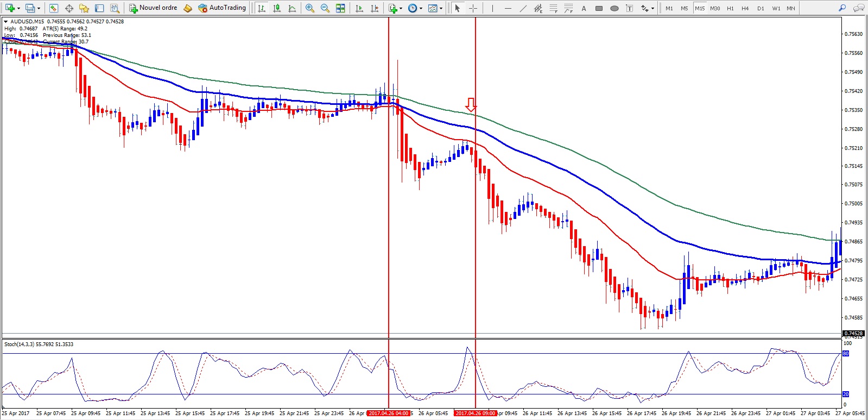The height and width of the screenshot is (420, 868).
Task: Open the Indicators list icon
Action: tap(393, 8)
